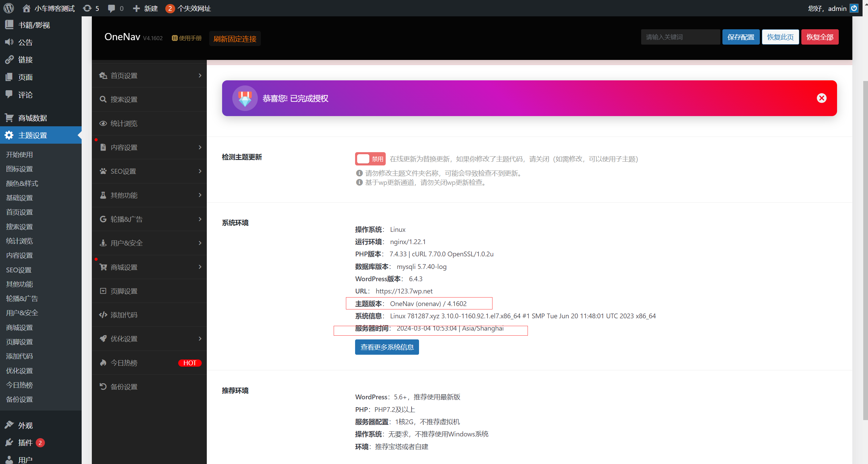The height and width of the screenshot is (464, 868).
Task: Go to 基础设置 submenu
Action: 19,198
